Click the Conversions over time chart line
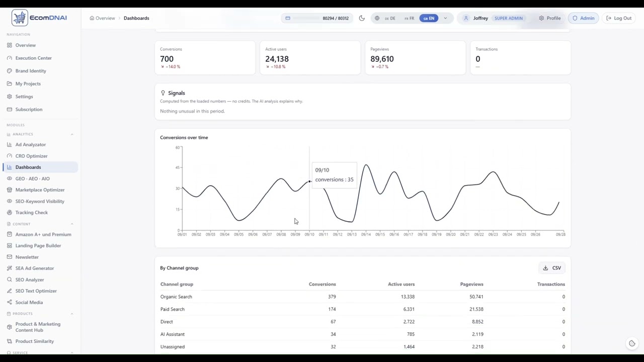 [370, 194]
